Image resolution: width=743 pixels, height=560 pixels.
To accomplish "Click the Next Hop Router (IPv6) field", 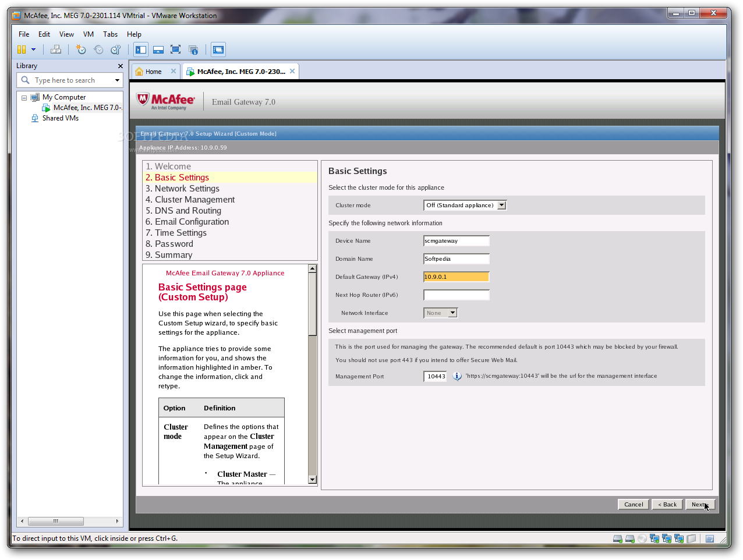I will point(457,295).
